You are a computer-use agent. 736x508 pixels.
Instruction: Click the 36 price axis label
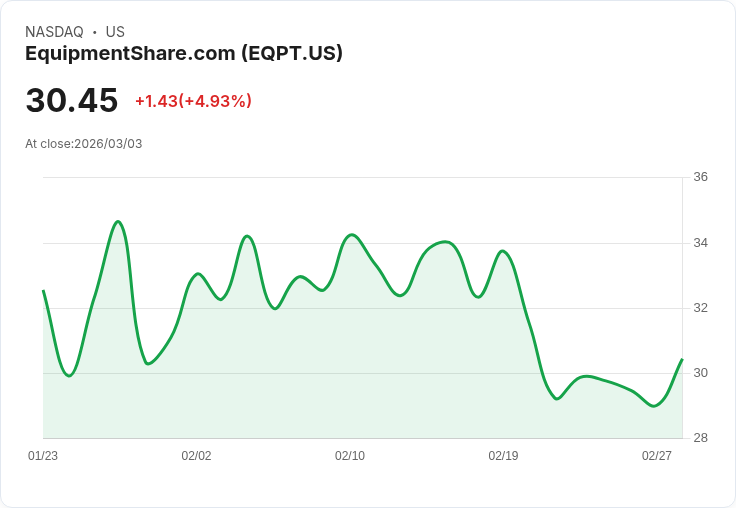point(700,177)
